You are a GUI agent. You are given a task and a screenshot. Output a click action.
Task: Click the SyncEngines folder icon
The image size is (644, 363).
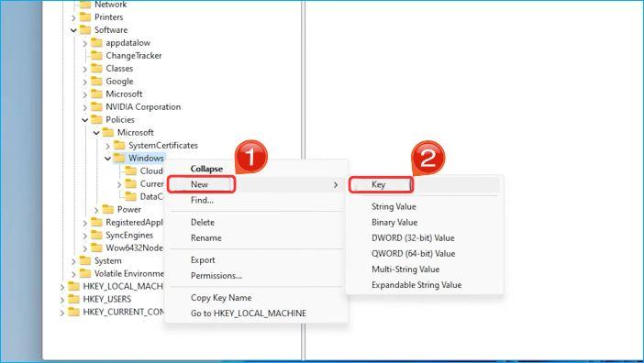(x=96, y=235)
